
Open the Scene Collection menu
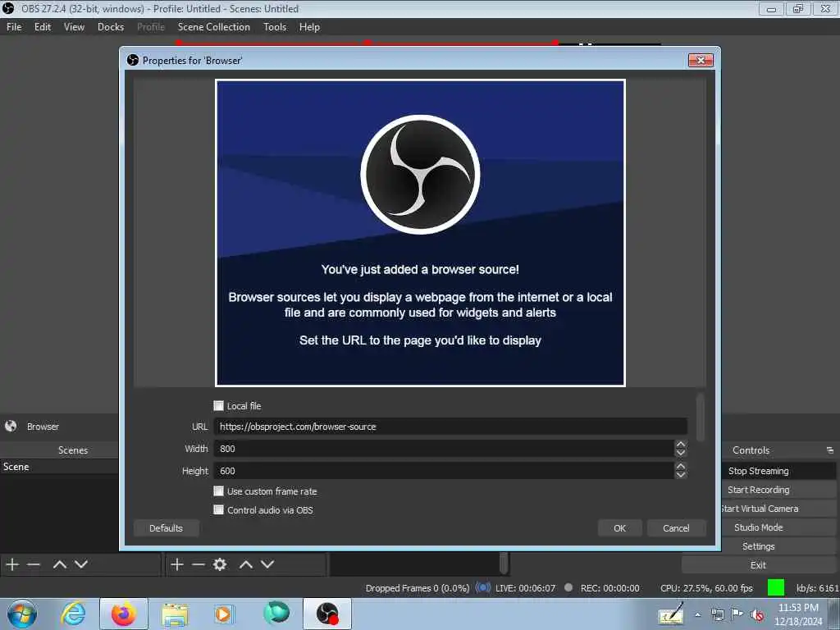tap(214, 27)
